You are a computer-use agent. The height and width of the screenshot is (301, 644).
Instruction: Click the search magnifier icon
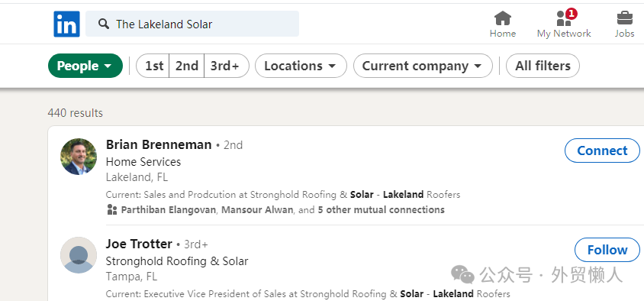(x=104, y=24)
